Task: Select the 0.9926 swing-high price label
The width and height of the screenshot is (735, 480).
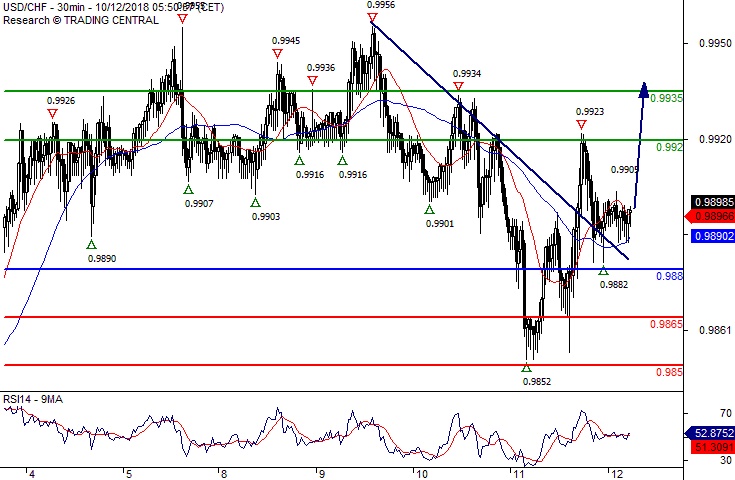Action: pos(61,101)
